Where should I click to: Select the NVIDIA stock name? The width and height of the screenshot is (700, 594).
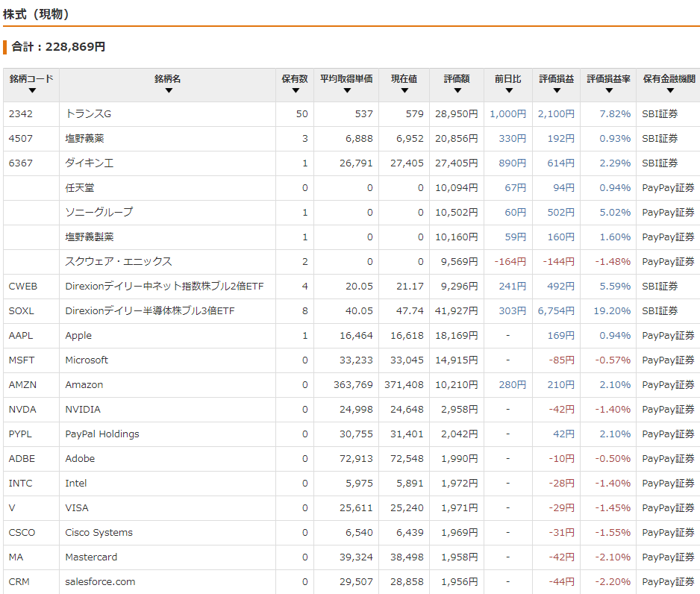[83, 409]
